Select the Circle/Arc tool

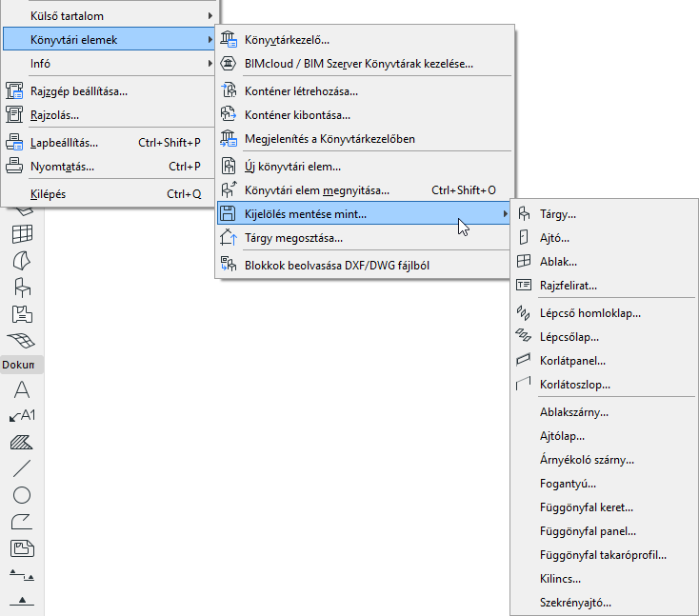[x=21, y=495]
